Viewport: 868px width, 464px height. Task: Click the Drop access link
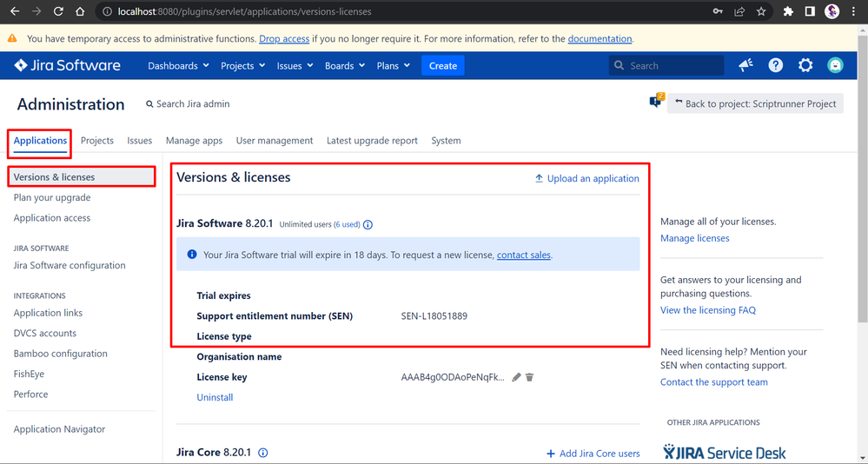(x=284, y=39)
